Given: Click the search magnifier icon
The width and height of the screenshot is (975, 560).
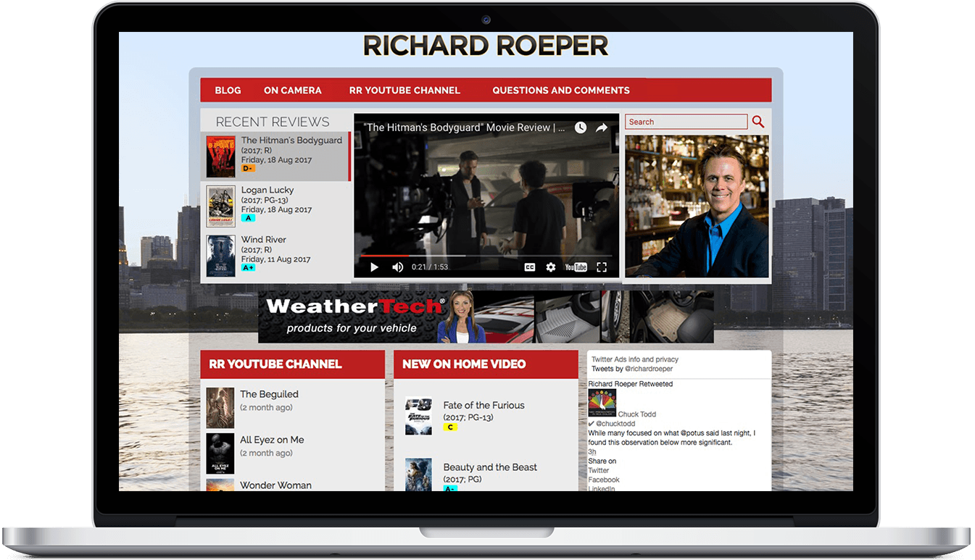Looking at the screenshot, I should [758, 122].
